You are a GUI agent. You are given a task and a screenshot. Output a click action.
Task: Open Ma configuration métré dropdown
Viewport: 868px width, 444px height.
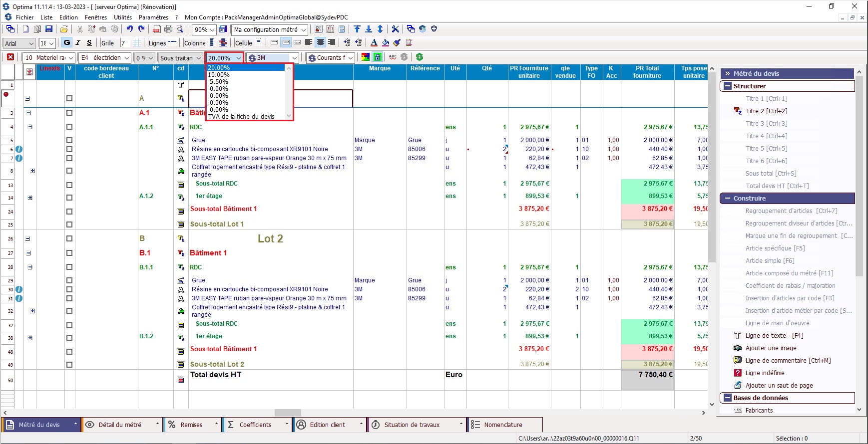point(304,30)
